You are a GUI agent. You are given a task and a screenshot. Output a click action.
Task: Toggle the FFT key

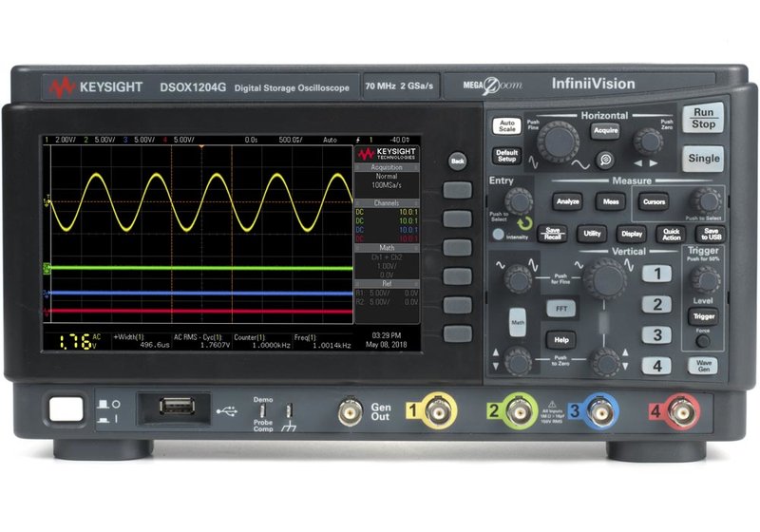561,309
